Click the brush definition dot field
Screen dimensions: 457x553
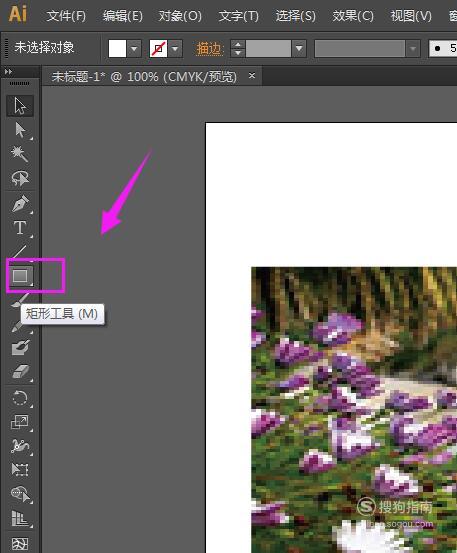click(443, 48)
